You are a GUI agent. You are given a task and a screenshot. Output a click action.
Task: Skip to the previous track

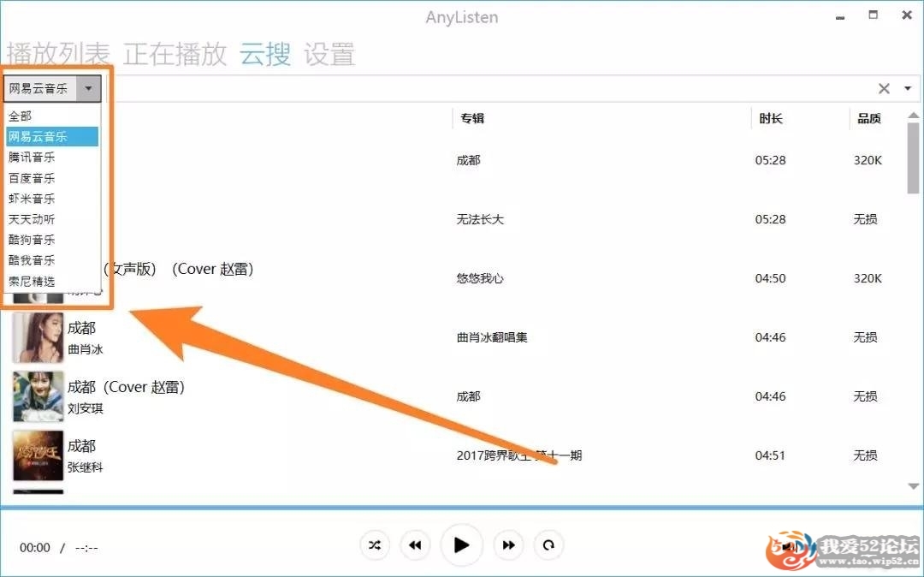point(415,545)
